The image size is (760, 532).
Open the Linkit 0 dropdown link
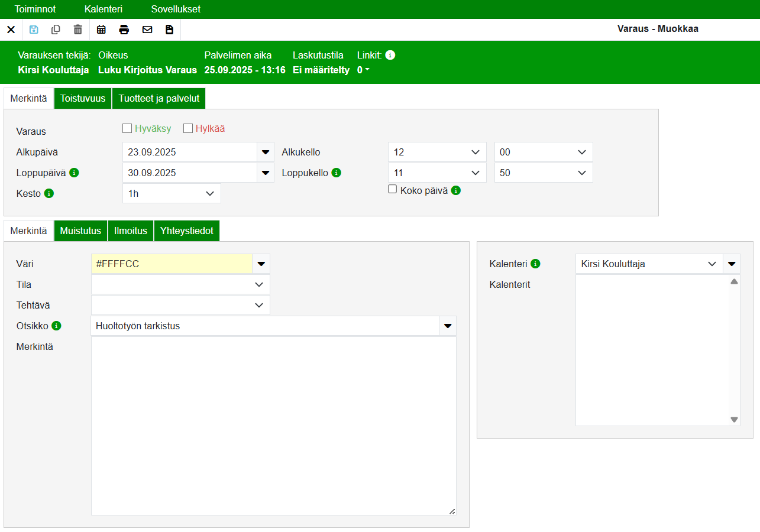[363, 70]
